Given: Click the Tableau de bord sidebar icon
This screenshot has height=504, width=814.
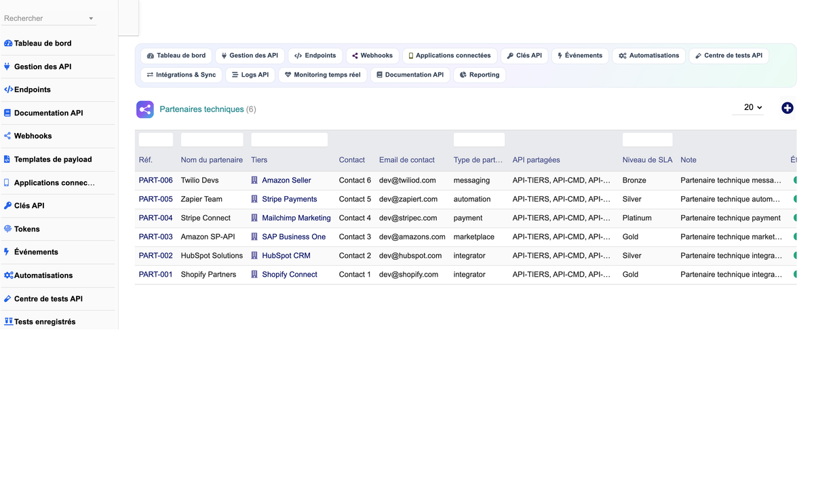Looking at the screenshot, I should [8, 43].
